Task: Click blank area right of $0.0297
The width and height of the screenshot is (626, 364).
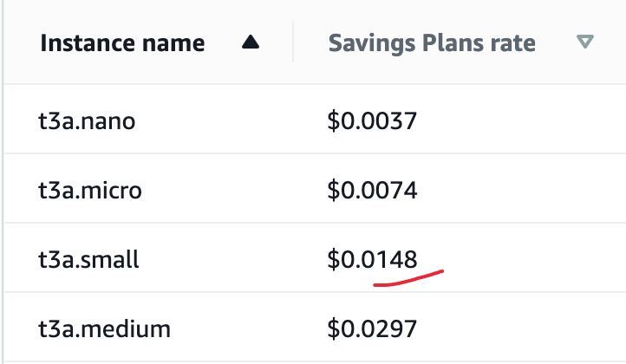Action: click(x=519, y=328)
